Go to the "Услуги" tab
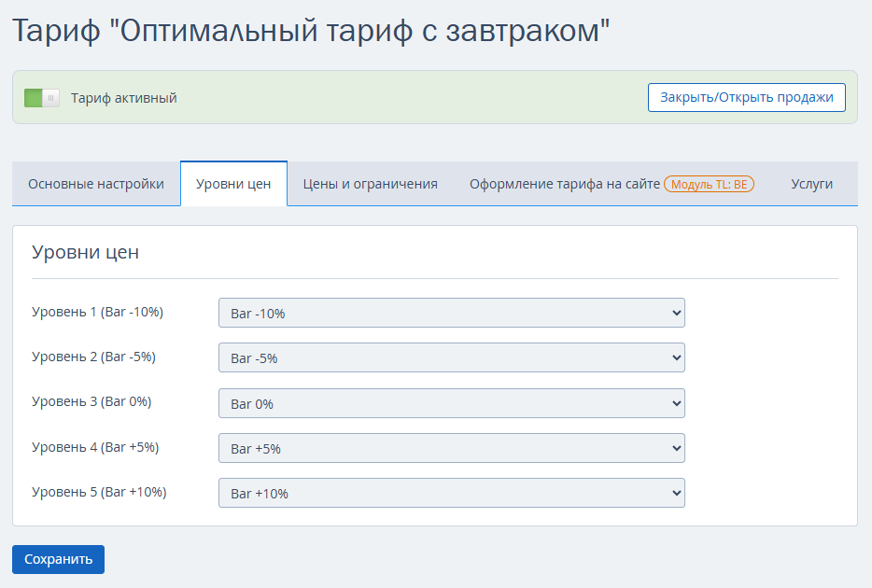The image size is (872, 588). (x=811, y=184)
